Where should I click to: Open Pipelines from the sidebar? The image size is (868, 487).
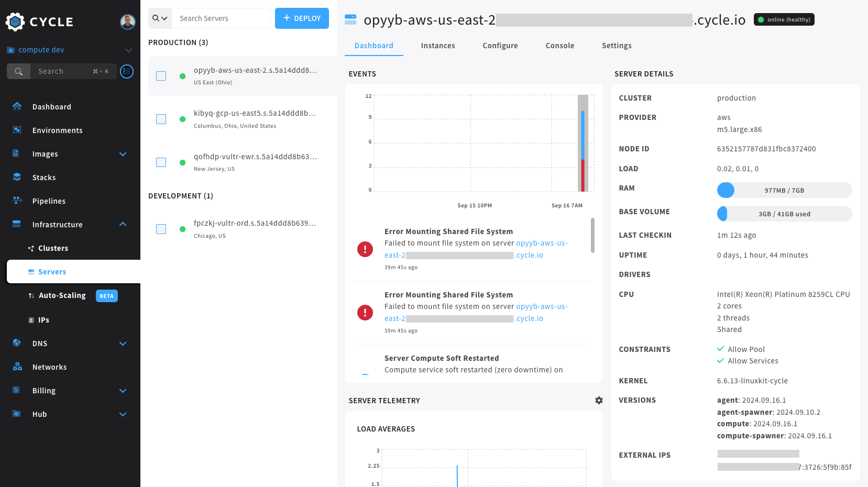[x=49, y=201]
